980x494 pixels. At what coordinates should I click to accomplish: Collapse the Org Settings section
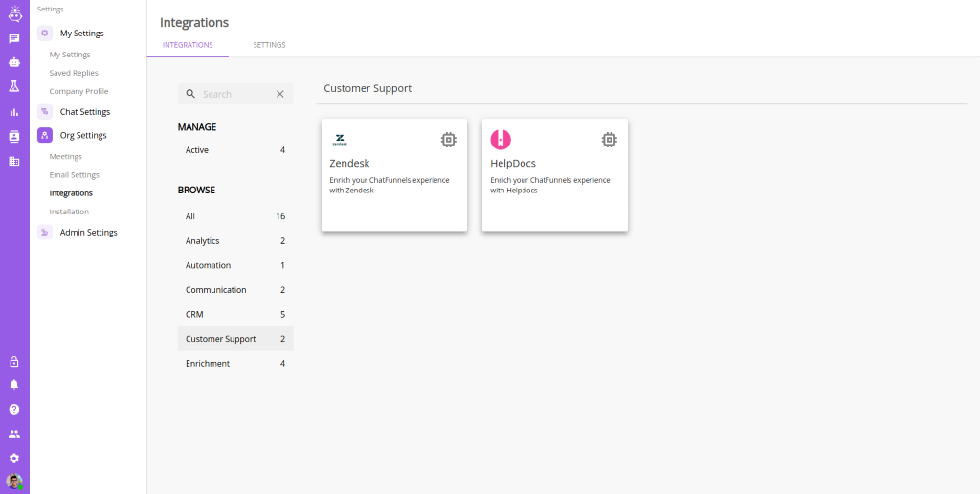83,135
